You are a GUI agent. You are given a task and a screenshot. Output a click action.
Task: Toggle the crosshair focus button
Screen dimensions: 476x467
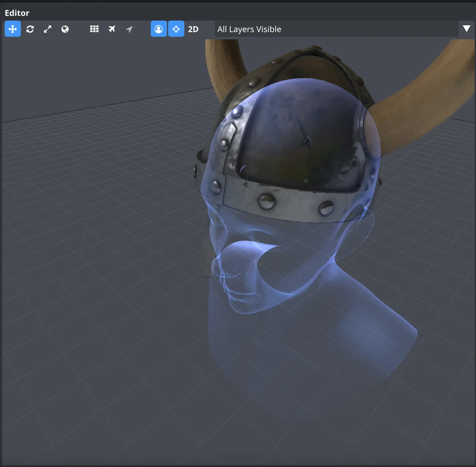176,29
